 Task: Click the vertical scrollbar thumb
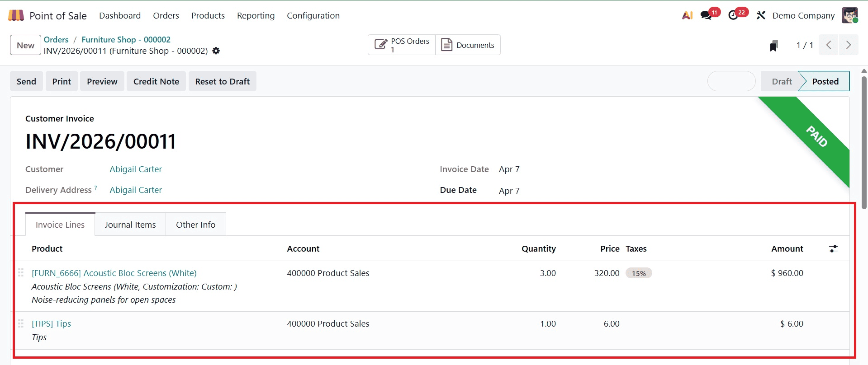pyautogui.click(x=864, y=142)
